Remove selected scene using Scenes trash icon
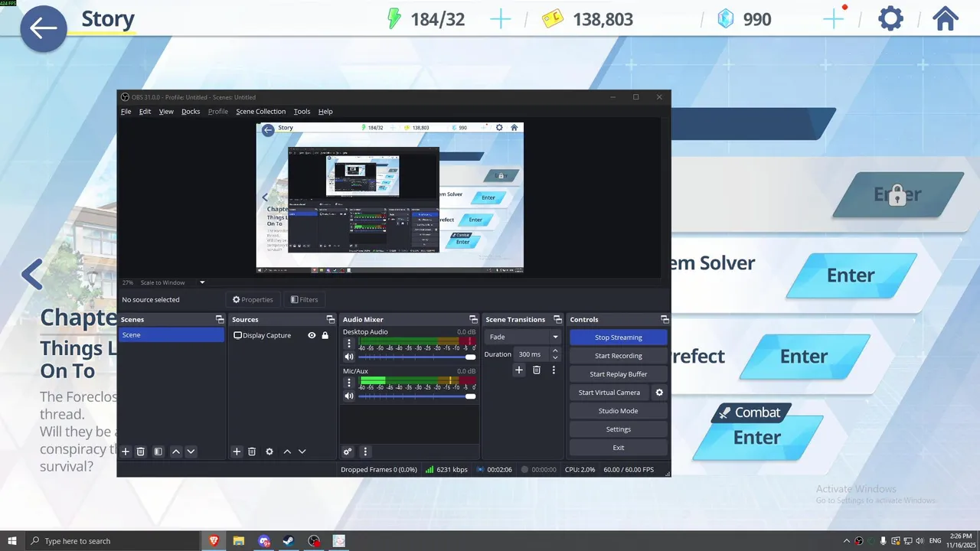This screenshot has height=551, width=980. (141, 452)
